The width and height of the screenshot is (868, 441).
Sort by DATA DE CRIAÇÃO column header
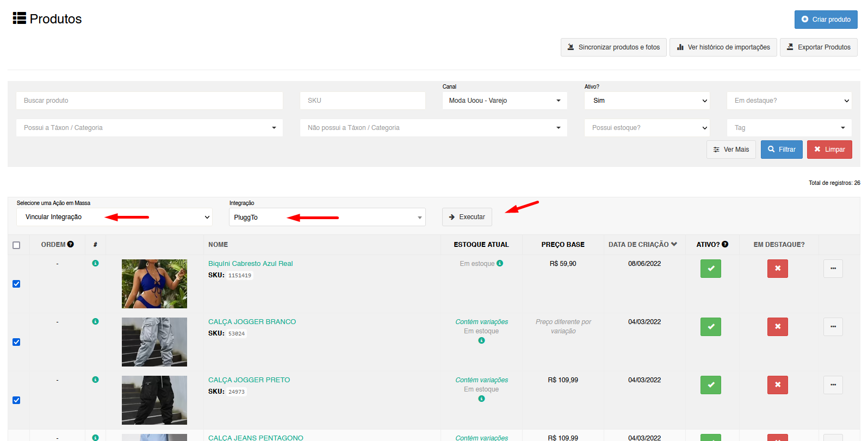[x=643, y=245]
